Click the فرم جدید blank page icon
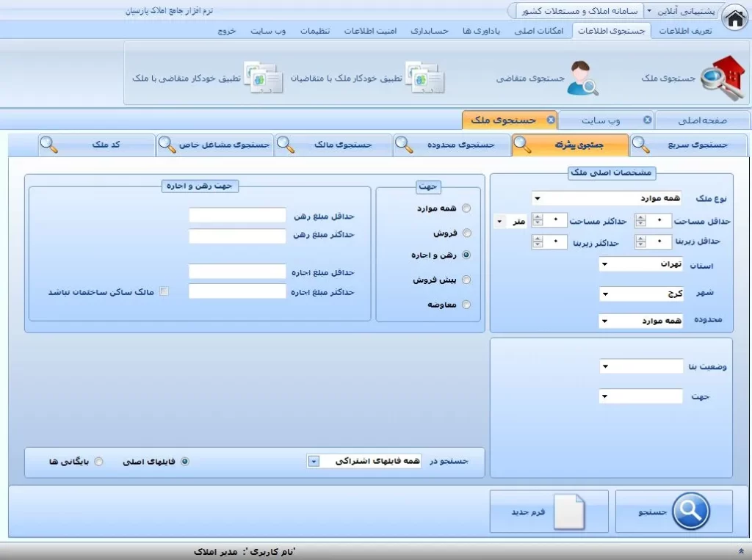 click(568, 512)
